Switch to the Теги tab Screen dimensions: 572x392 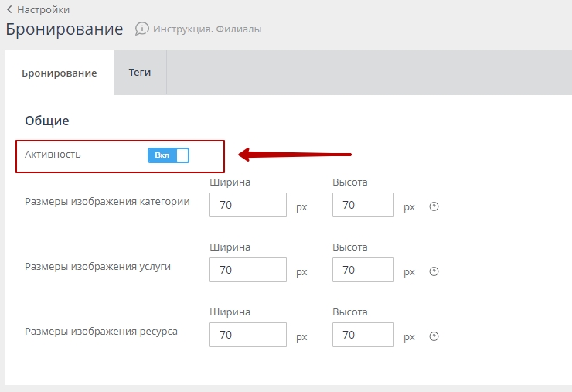coord(140,73)
